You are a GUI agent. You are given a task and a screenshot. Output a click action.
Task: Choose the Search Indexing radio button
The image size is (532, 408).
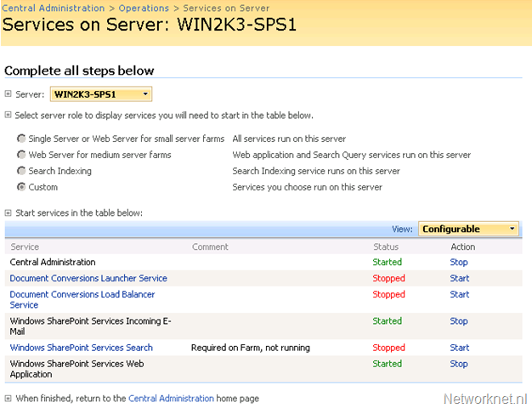[21, 171]
